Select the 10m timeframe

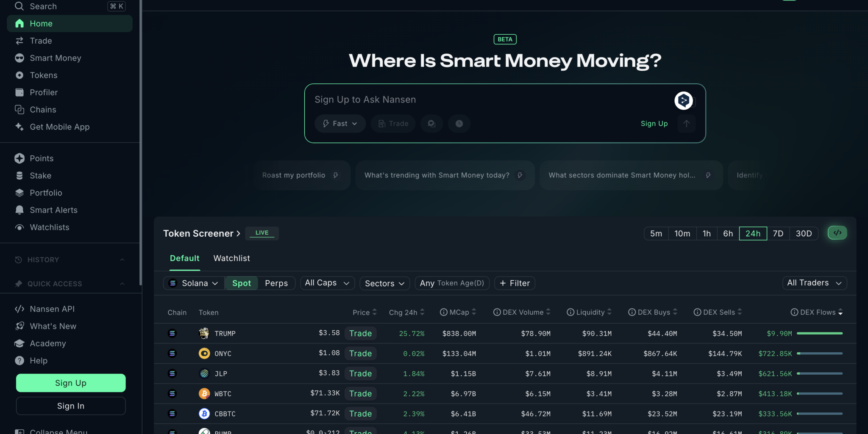point(682,233)
